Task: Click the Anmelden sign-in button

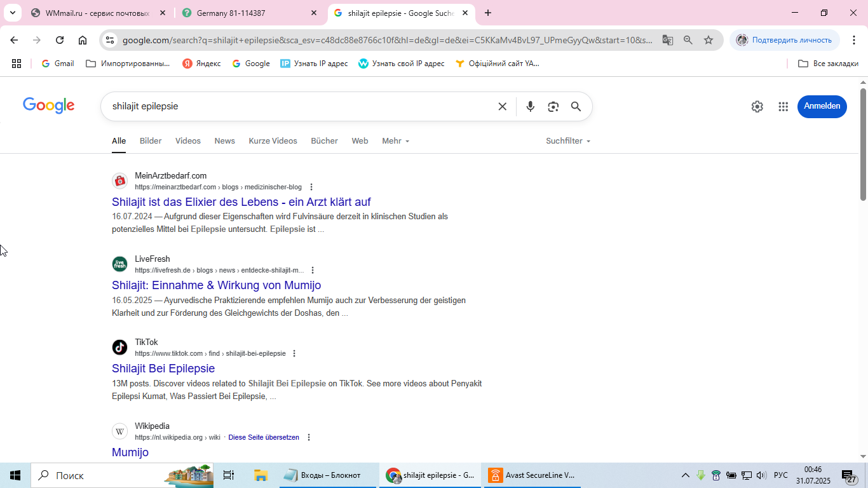Action: (x=822, y=106)
